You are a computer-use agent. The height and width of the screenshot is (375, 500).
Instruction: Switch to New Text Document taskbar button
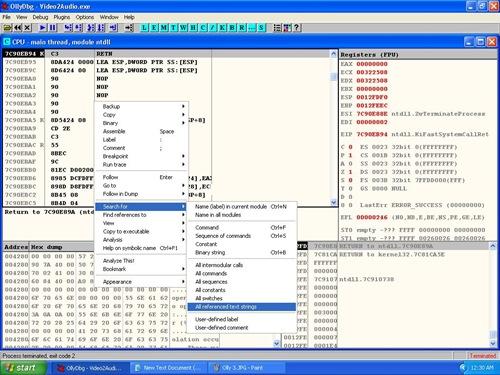(x=168, y=368)
